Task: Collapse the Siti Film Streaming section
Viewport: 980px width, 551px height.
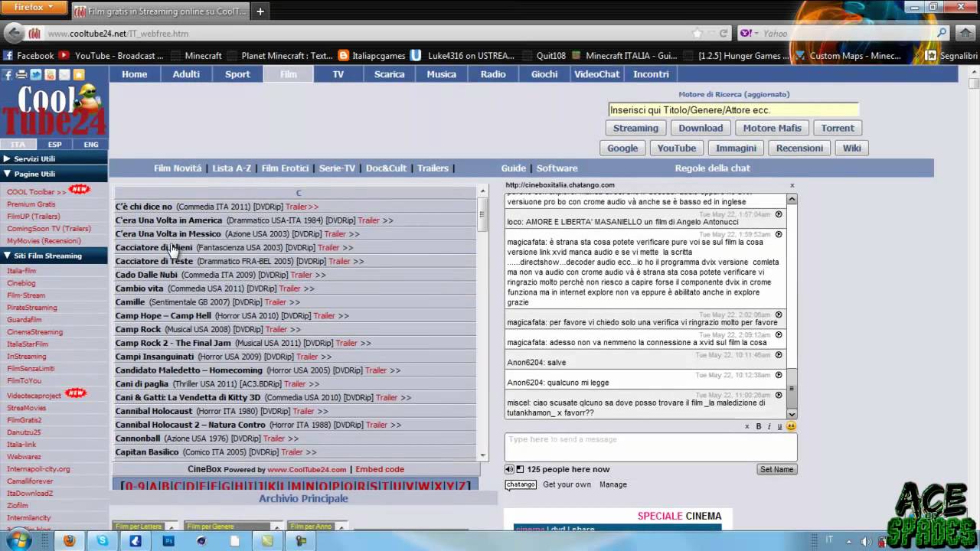Action: 54,256
